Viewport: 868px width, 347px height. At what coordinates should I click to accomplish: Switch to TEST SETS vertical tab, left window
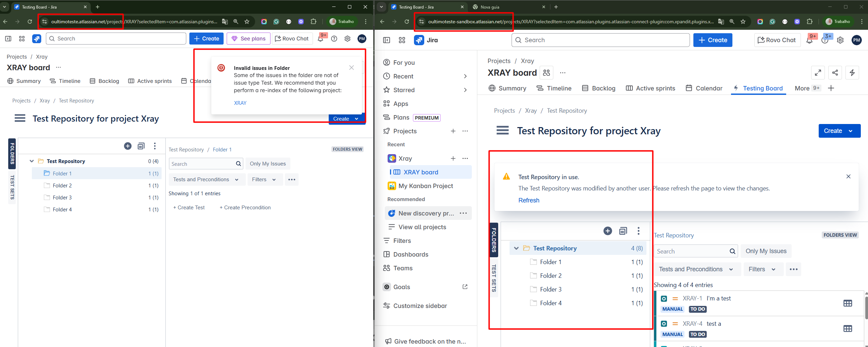click(x=12, y=187)
